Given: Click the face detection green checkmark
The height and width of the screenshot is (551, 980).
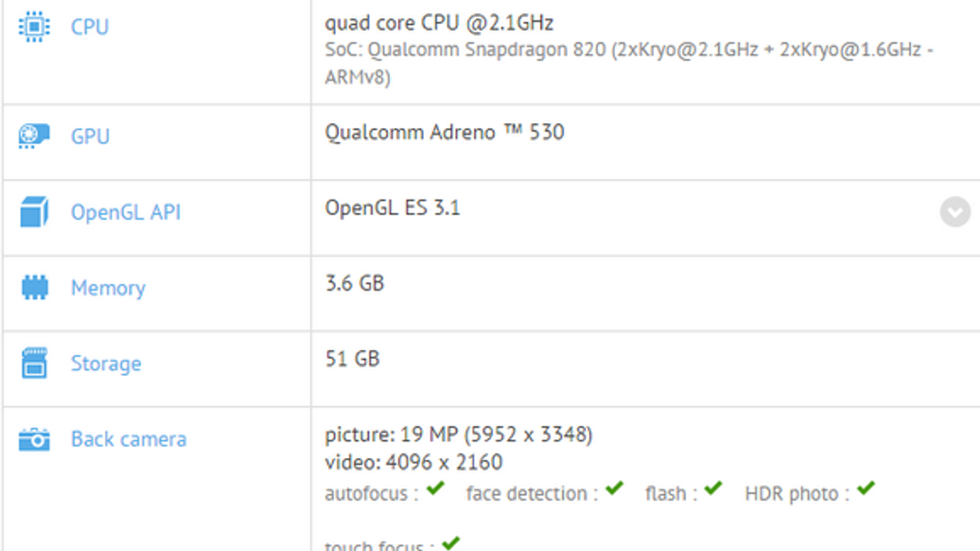Looking at the screenshot, I should pyautogui.click(x=614, y=489).
